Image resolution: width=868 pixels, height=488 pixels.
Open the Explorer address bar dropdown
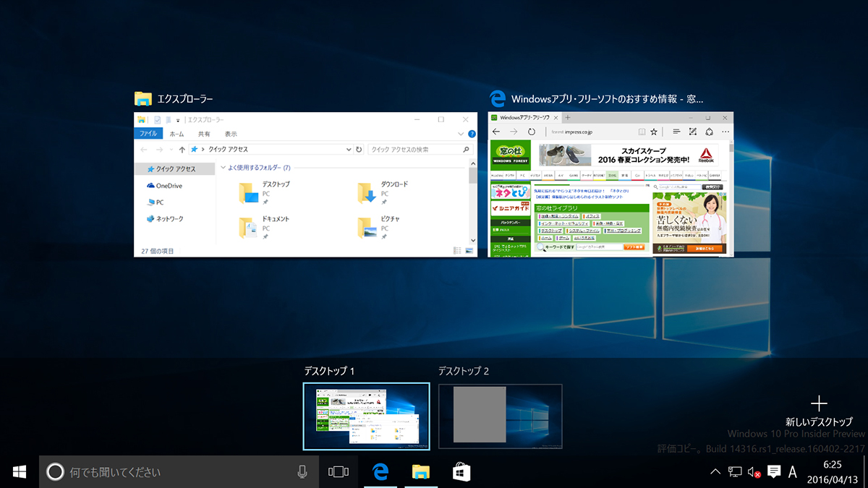click(x=349, y=150)
